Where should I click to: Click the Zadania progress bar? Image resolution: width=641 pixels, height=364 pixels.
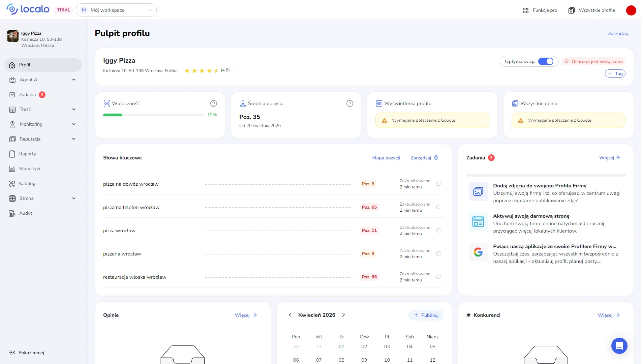point(546,175)
